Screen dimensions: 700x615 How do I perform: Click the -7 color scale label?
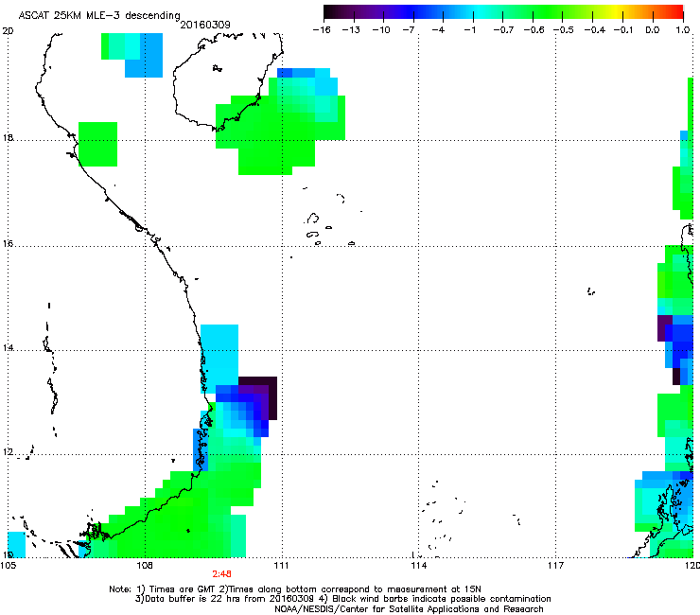[x=408, y=30]
